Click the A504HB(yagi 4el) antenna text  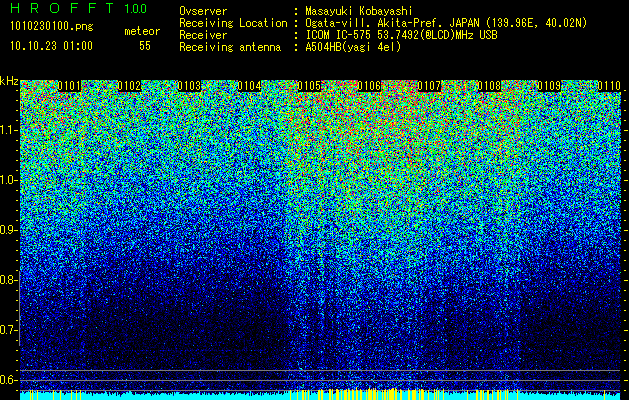coord(353,47)
